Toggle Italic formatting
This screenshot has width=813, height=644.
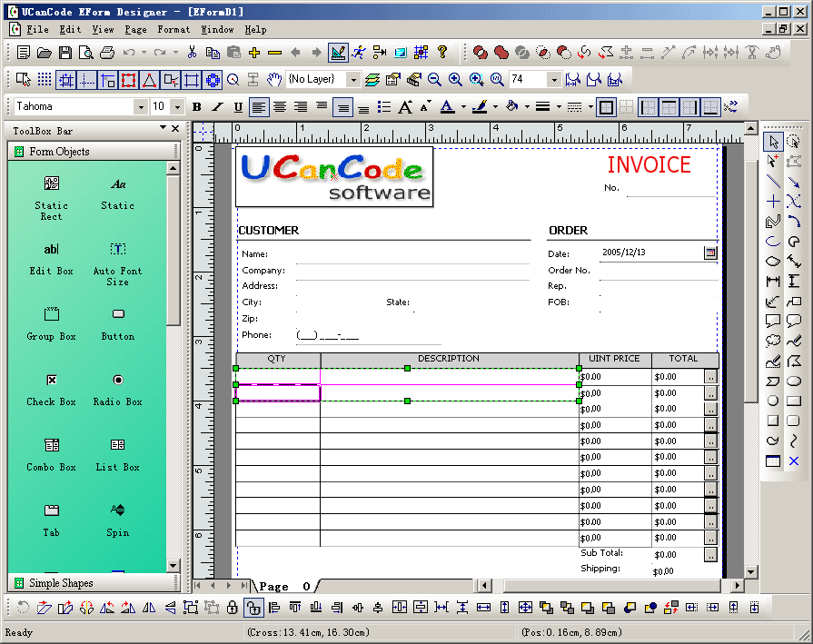(x=217, y=107)
